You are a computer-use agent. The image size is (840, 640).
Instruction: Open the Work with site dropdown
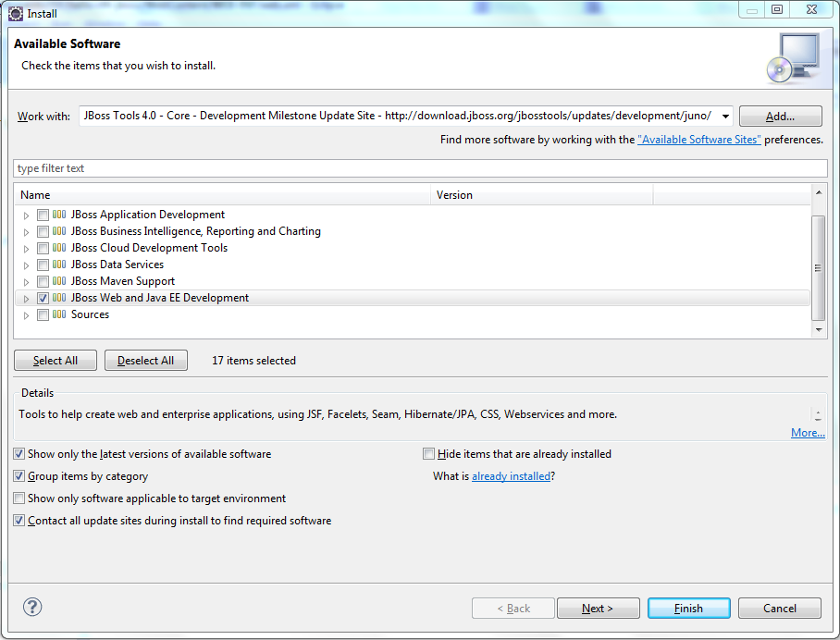725,117
